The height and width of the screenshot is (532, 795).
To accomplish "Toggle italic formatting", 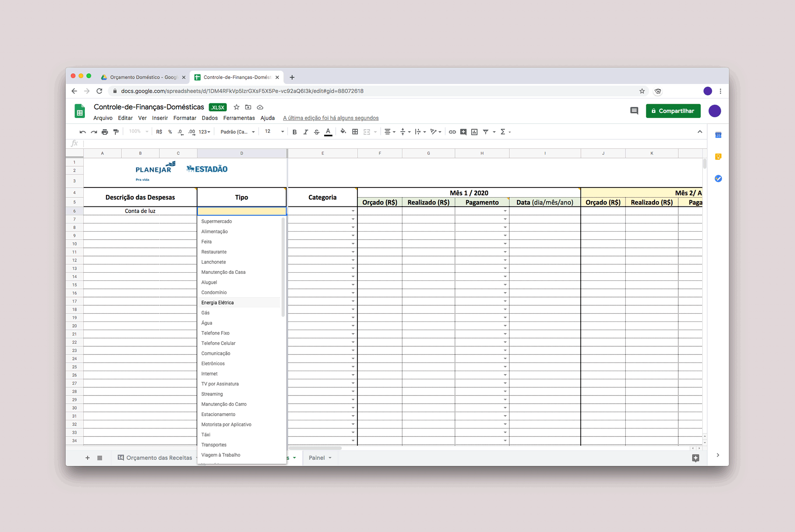I will tap(306, 132).
